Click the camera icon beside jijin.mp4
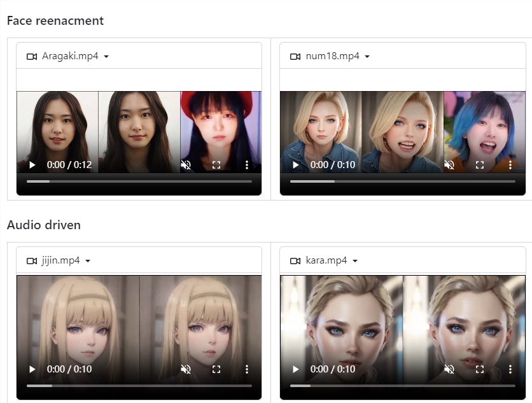The height and width of the screenshot is (403, 532). click(x=32, y=260)
